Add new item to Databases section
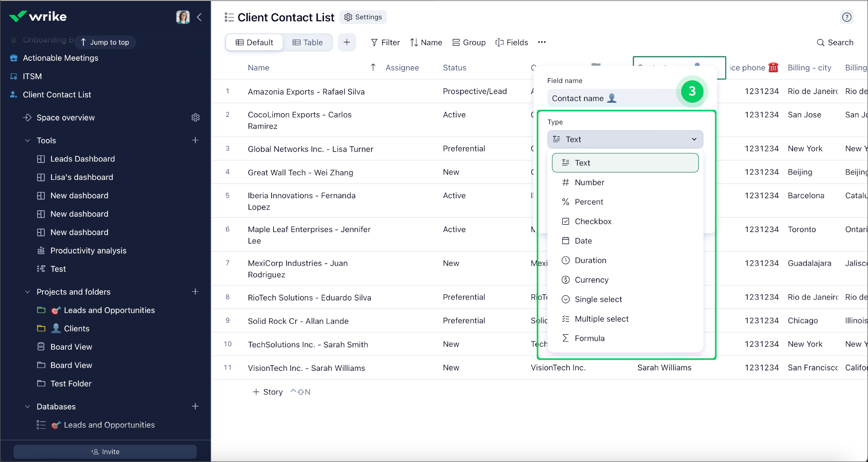Screen dimensions: 868x462 pos(195,407)
